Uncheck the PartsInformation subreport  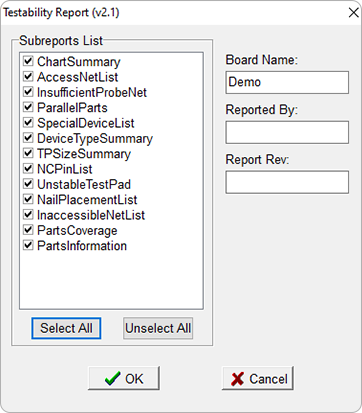coord(28,245)
